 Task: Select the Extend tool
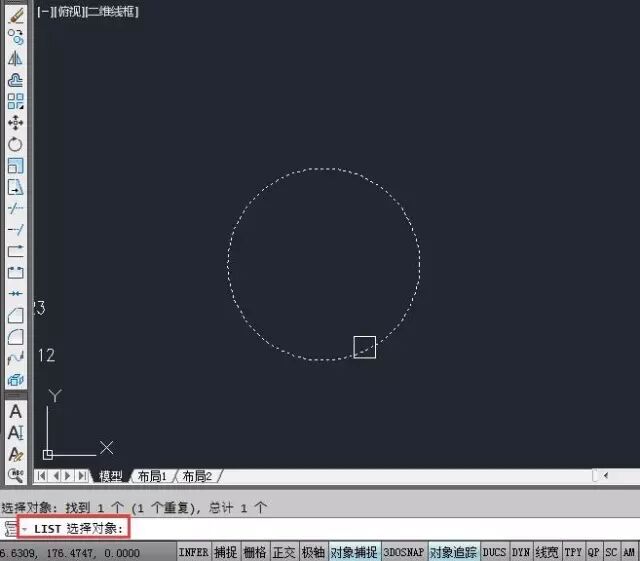(16, 230)
